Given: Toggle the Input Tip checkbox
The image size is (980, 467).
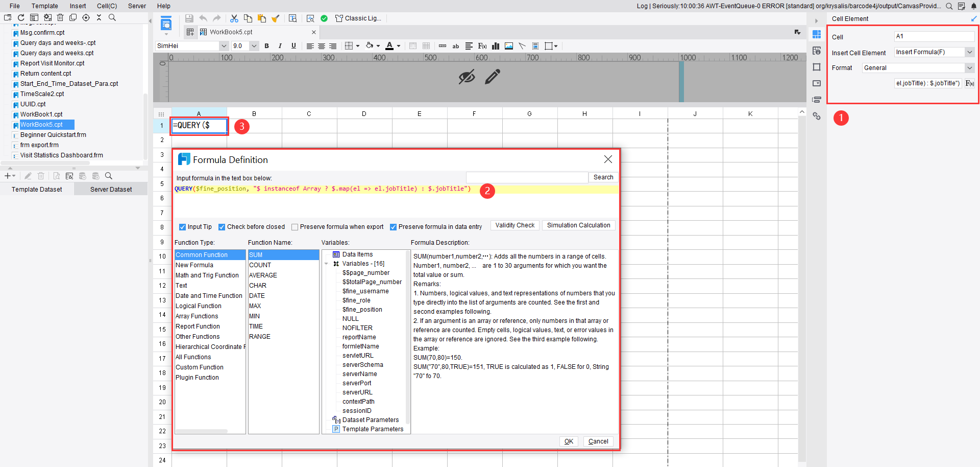Looking at the screenshot, I should pos(182,227).
